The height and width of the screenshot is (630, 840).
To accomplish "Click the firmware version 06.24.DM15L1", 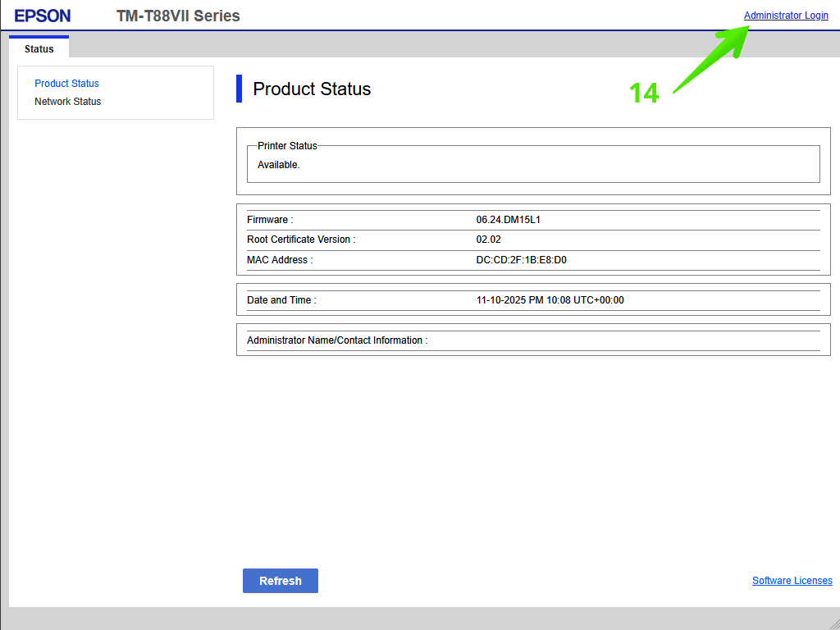I will 508,220.
